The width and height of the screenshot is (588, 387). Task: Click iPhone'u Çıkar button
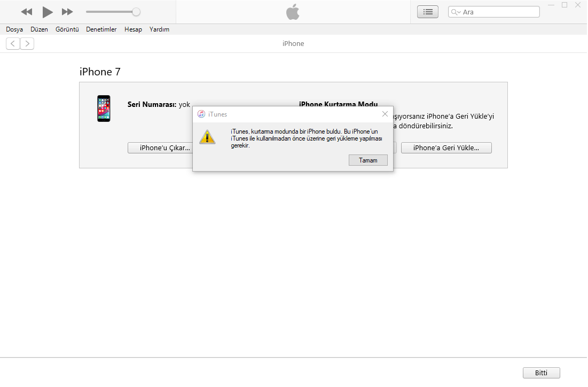point(161,148)
